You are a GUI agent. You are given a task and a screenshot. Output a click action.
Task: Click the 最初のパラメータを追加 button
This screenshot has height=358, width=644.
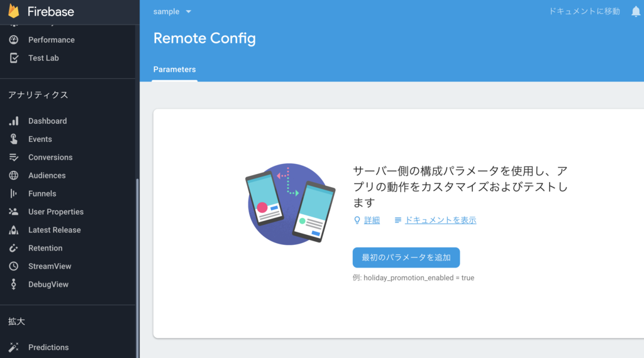coord(406,258)
